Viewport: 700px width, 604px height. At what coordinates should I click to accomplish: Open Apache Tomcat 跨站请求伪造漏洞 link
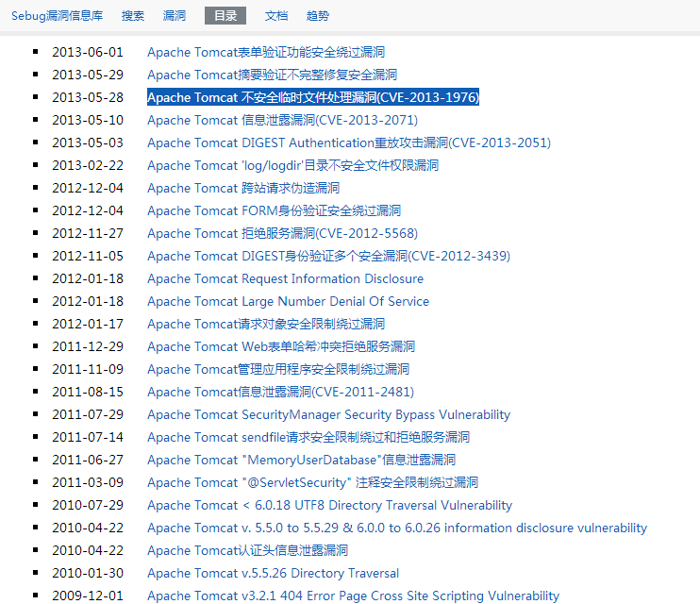click(x=243, y=188)
